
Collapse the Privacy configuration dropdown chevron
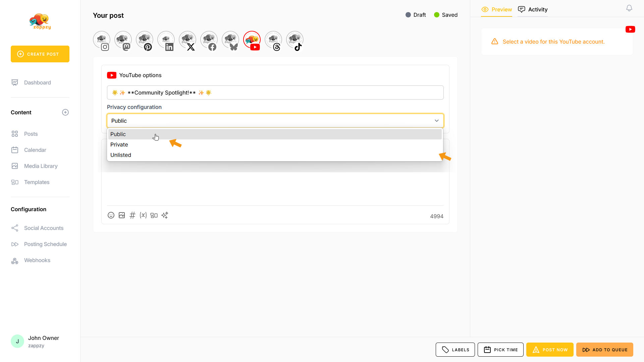coord(437,121)
